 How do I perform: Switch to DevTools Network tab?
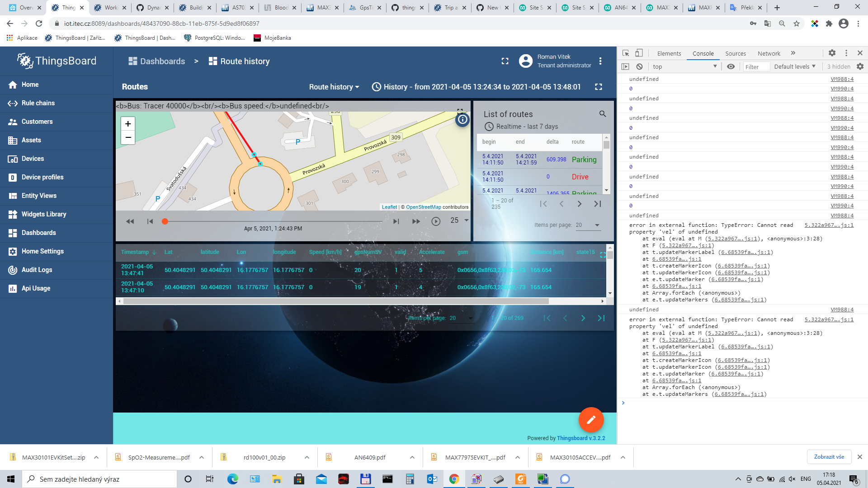pos(769,53)
